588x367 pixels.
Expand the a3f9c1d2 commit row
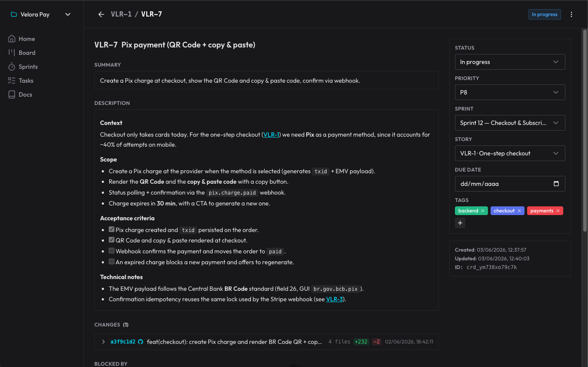tap(103, 342)
